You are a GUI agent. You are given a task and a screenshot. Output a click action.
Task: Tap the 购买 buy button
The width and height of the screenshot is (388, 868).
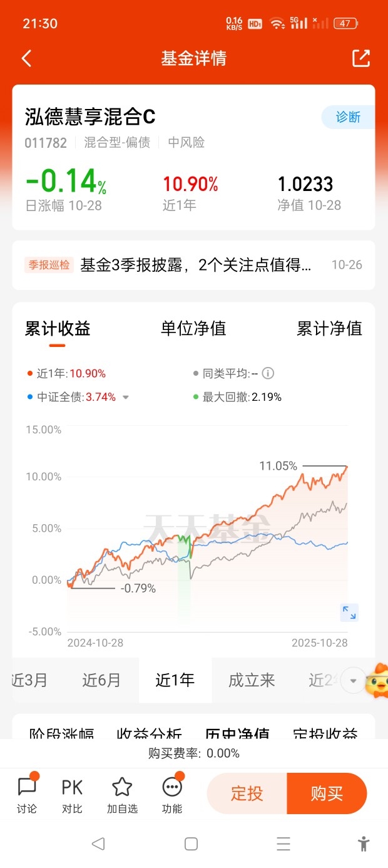[x=327, y=793]
